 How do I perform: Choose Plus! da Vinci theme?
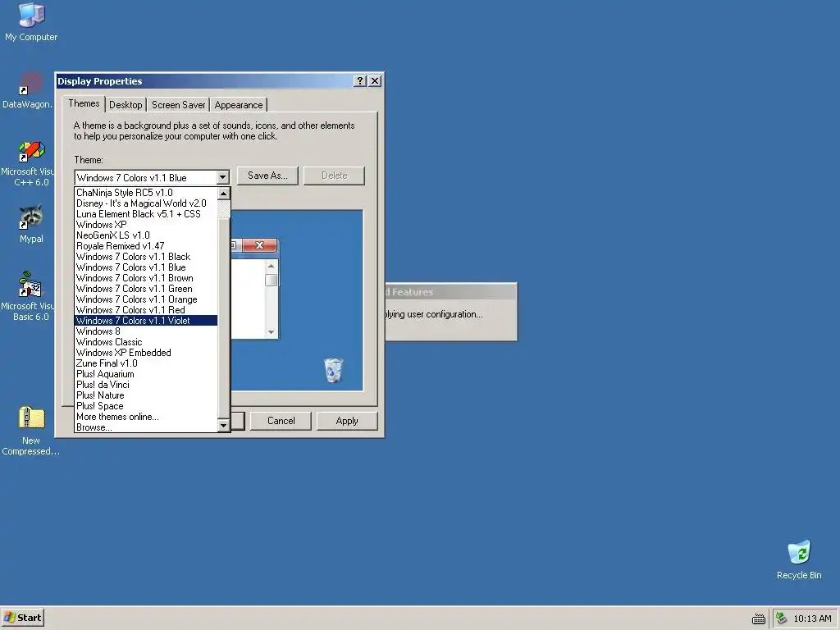point(146,385)
